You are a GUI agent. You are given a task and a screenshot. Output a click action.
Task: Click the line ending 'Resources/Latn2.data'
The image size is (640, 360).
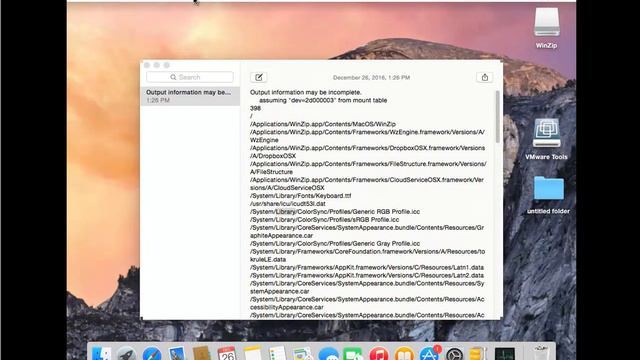(x=367, y=276)
